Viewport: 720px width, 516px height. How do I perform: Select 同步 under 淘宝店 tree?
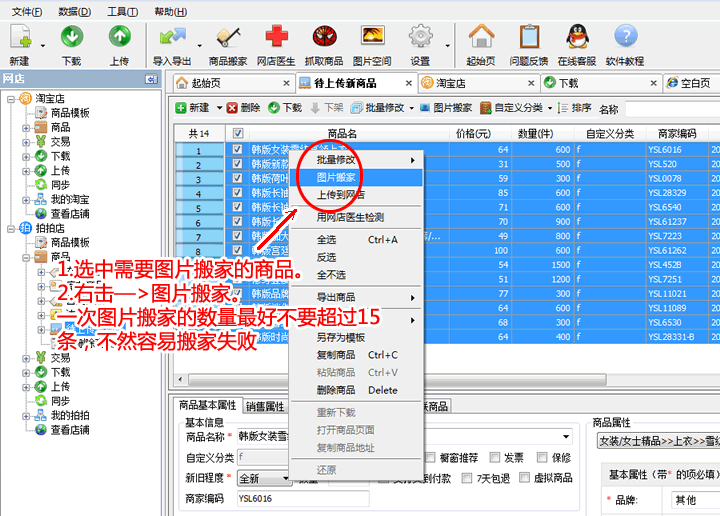tap(60, 185)
